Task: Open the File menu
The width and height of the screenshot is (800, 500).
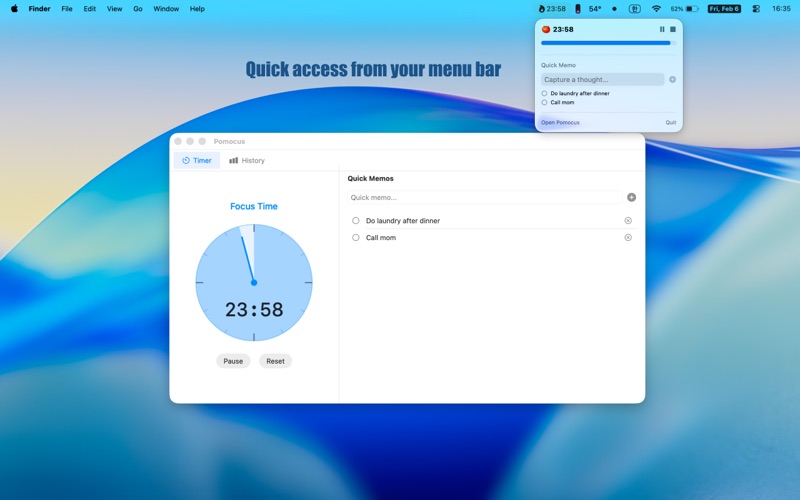Action: 67,9
